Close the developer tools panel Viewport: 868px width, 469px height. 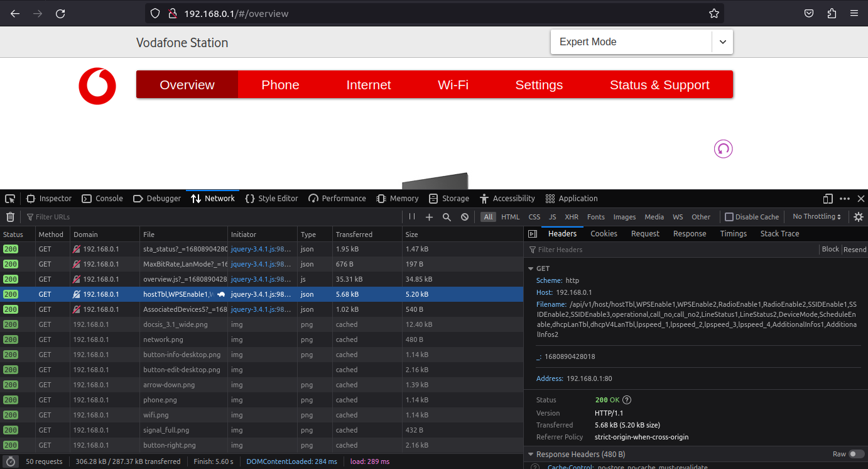[861, 199]
